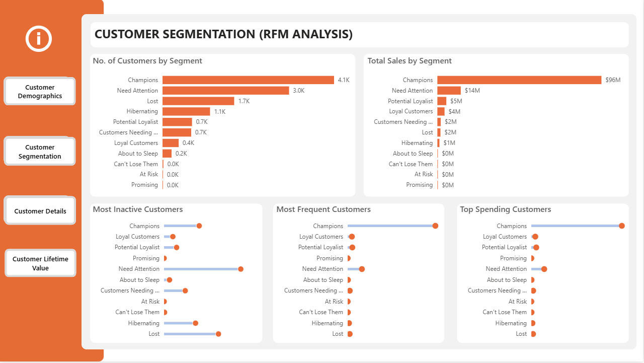Open the Customer Details page
The image size is (644, 363).
[x=40, y=211]
